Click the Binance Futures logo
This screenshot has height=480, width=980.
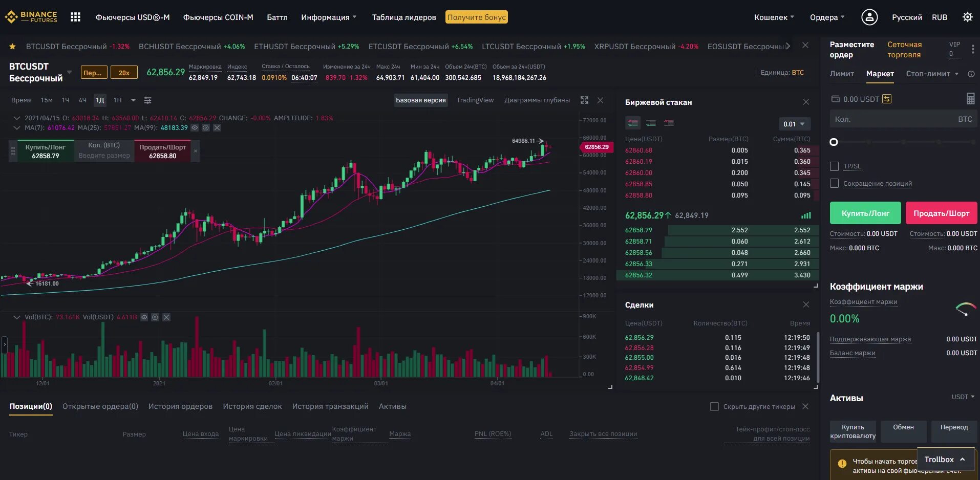pyautogui.click(x=31, y=17)
